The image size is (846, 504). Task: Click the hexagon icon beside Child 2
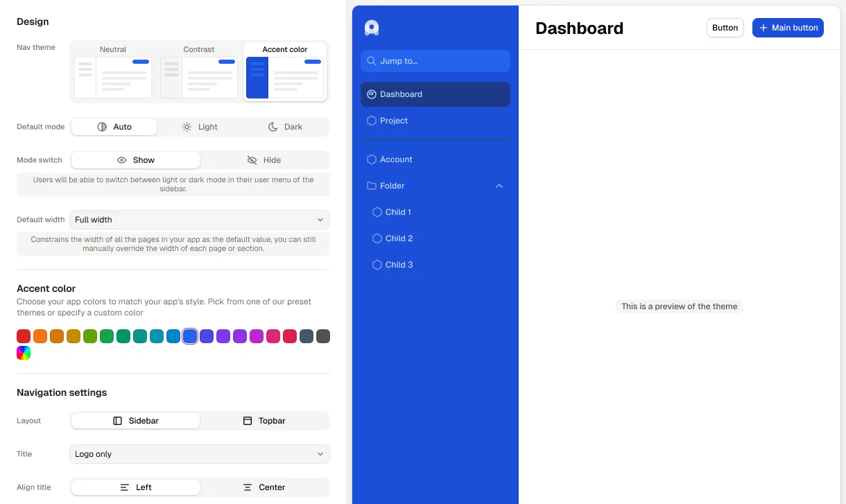(x=377, y=238)
